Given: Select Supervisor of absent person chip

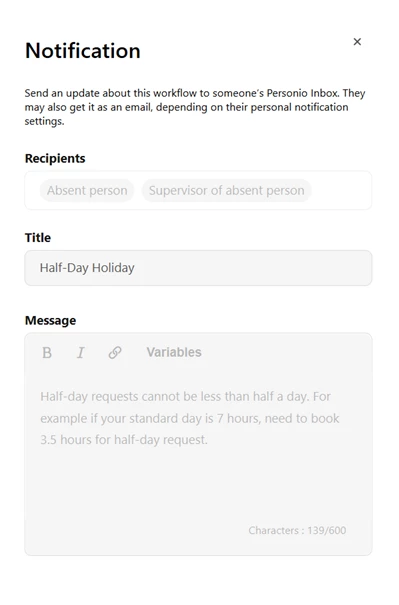Looking at the screenshot, I should pos(227,191).
